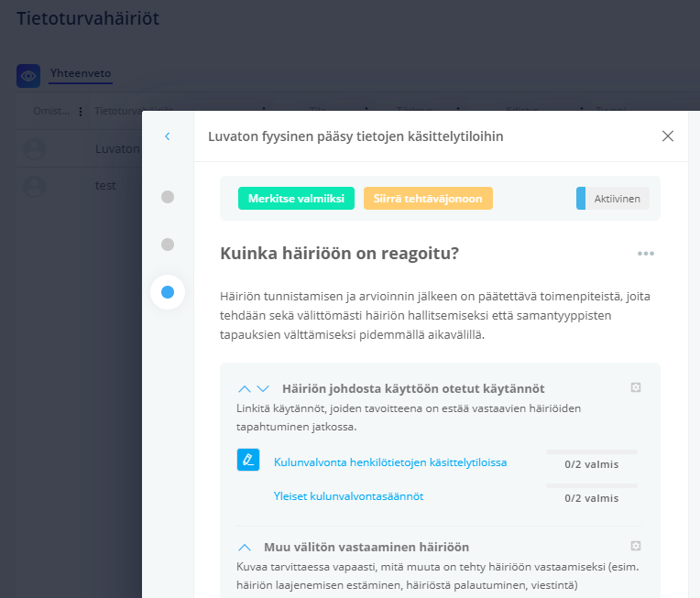The height and width of the screenshot is (598, 700).
Task: Click the Siirrä tehtäväjonoon button
Action: coord(428,198)
